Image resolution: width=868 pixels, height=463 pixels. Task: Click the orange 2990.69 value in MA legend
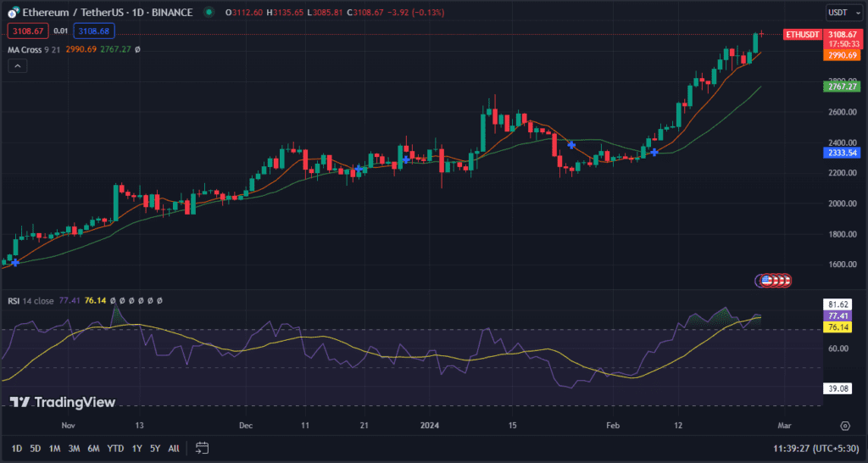[x=81, y=49]
